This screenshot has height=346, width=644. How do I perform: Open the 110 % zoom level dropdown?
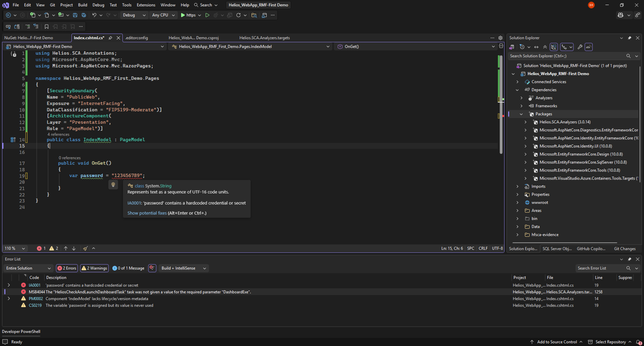pyautogui.click(x=15, y=248)
